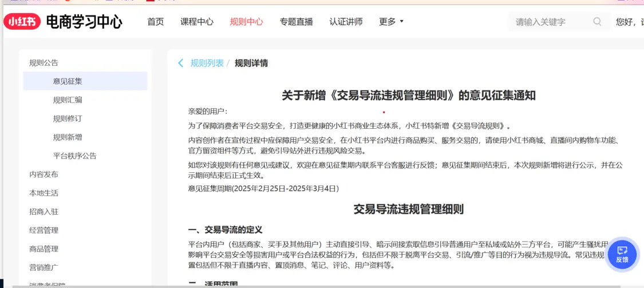This screenshot has height=288, width=644.
Task: Click the 一、交易导流的定义 section heading
Action: pyautogui.click(x=225, y=229)
